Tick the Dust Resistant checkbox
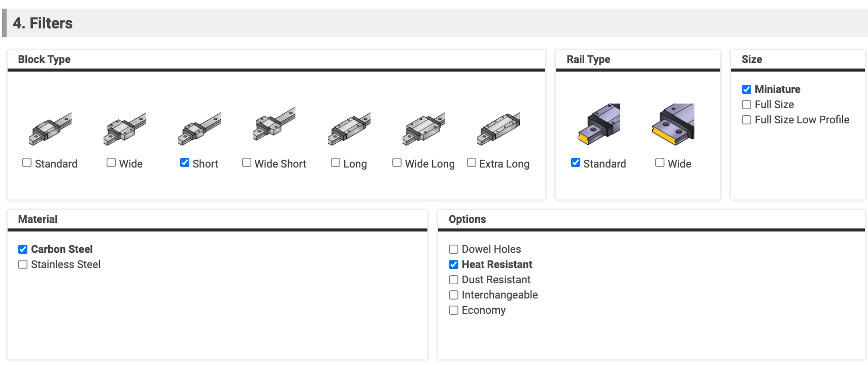 click(454, 280)
